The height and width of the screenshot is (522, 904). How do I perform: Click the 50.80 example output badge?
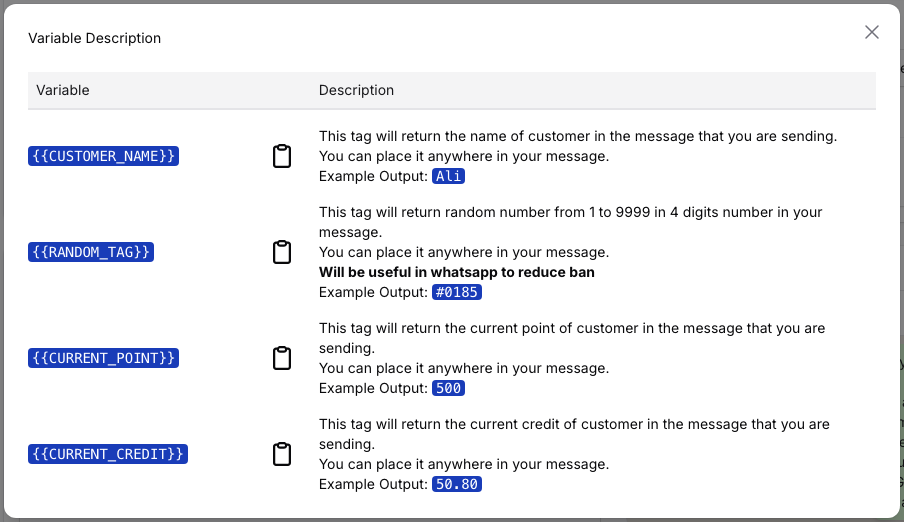457,484
